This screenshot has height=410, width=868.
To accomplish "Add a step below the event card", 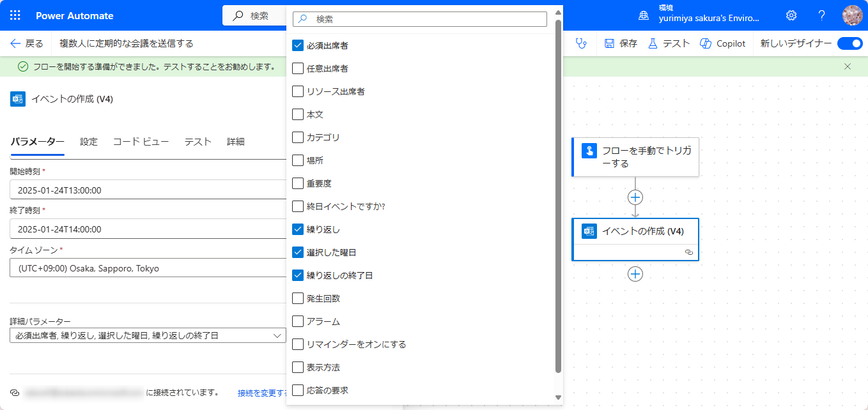I will (635, 274).
